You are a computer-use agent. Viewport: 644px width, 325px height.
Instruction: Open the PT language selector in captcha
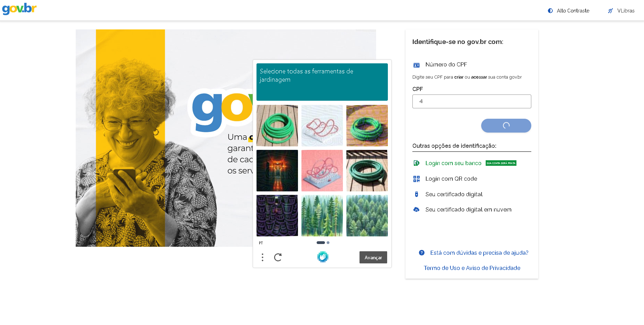261,243
